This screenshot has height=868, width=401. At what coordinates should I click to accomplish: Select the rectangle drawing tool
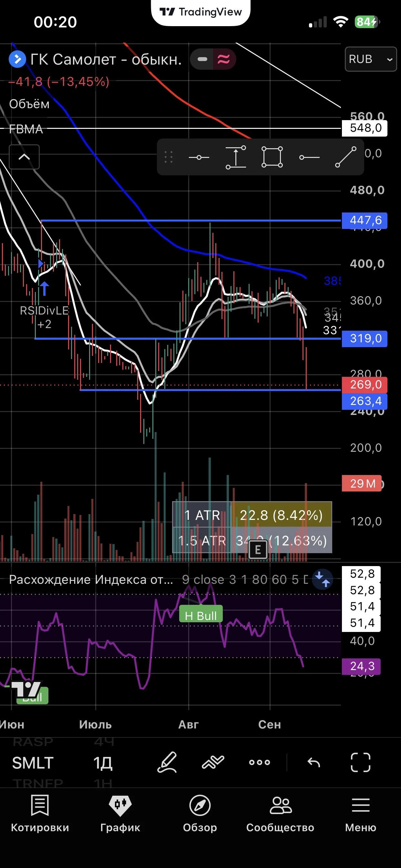click(x=272, y=157)
